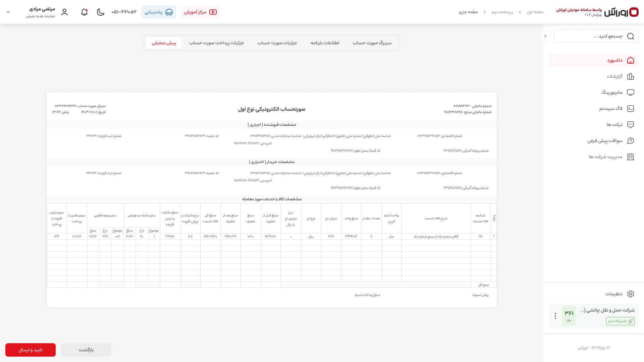Click the مانیتورینگ monitor icon

[631, 93]
